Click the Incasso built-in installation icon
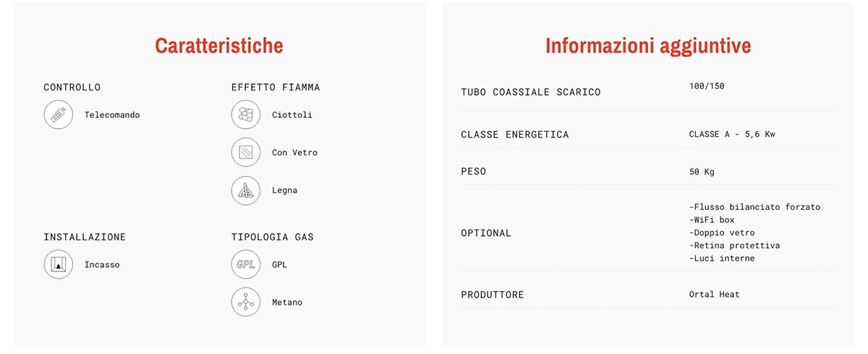The width and height of the screenshot is (868, 354). pyautogui.click(x=58, y=265)
